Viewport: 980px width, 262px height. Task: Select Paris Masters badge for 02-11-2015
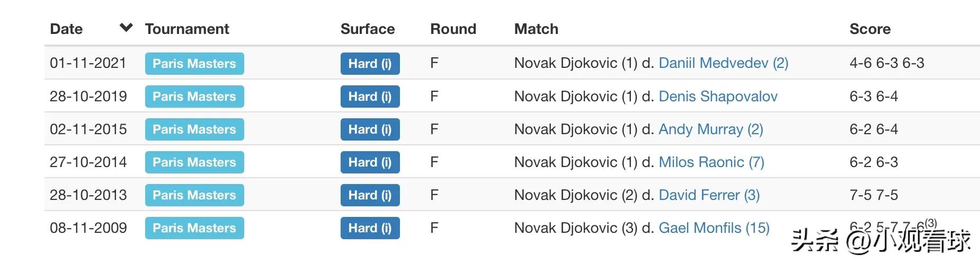coord(194,129)
